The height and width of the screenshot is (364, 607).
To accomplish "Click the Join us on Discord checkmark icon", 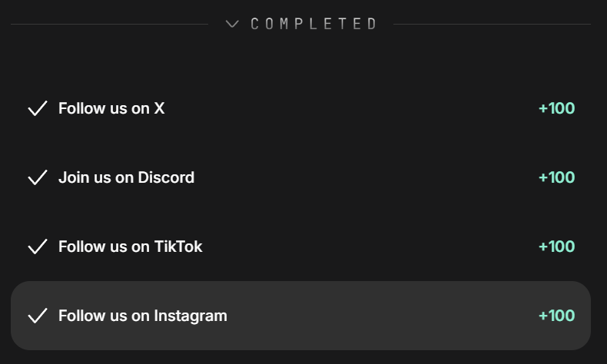I will click(38, 177).
